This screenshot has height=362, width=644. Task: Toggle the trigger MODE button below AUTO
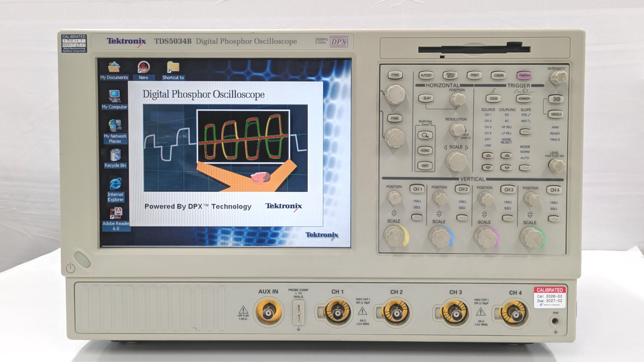point(525,168)
